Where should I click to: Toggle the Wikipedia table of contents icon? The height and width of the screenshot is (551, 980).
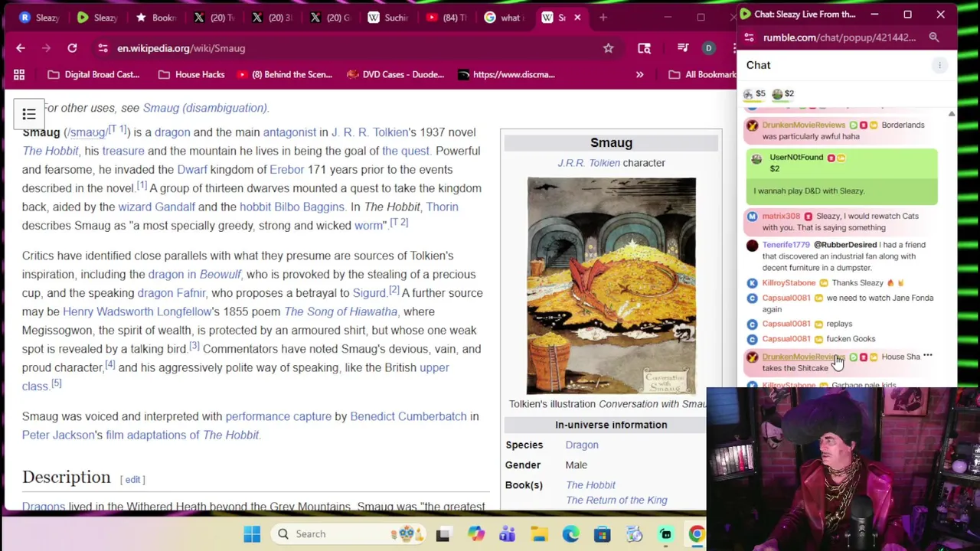pos(29,114)
